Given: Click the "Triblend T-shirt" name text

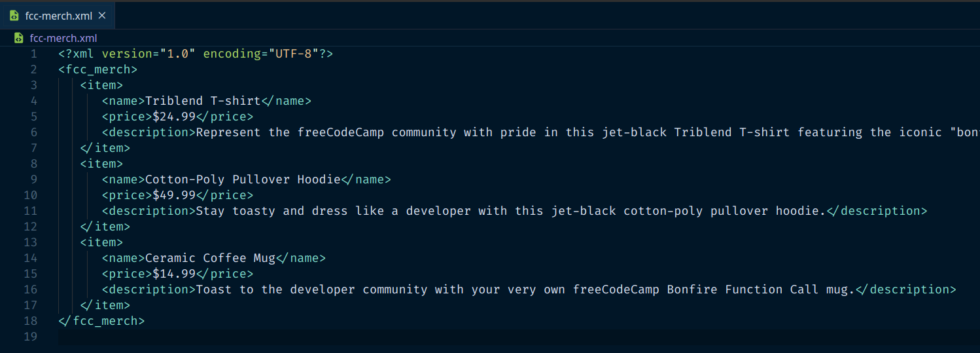Looking at the screenshot, I should pos(202,101).
